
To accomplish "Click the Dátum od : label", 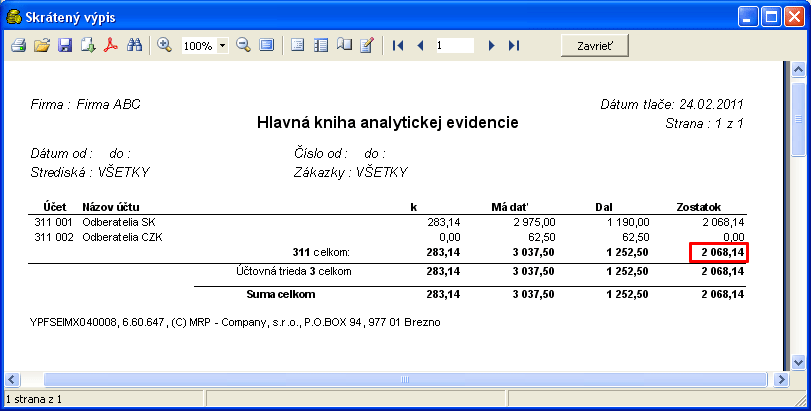I will pos(61,154).
